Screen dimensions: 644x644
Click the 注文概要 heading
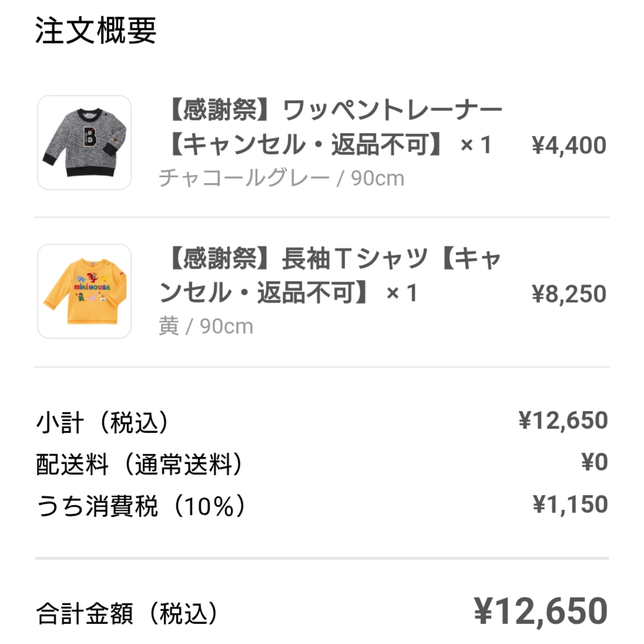[x=96, y=31]
